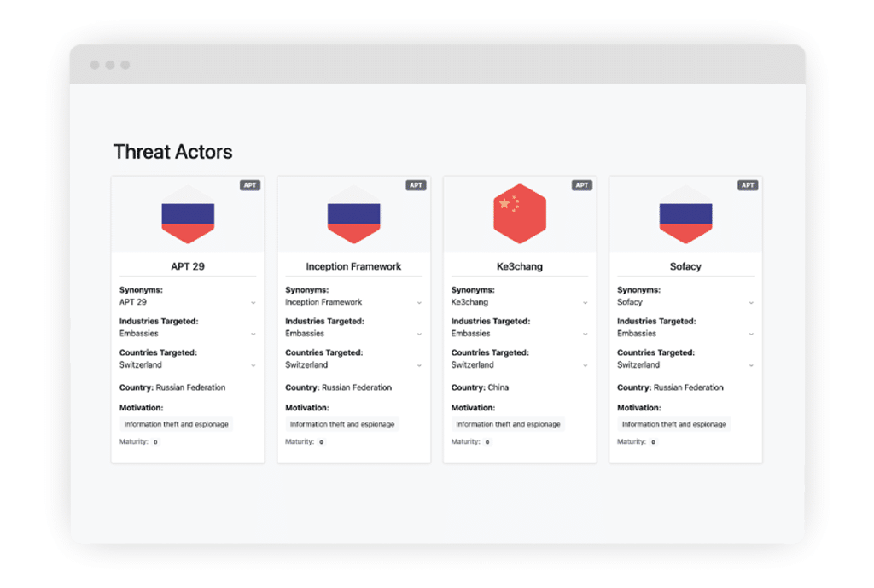The width and height of the screenshot is (874, 588).
Task: Click the Russian flag icon on Sofacy card
Action: (x=685, y=214)
